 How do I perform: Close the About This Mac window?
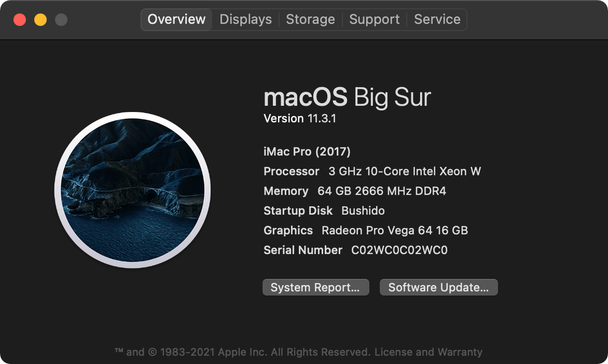(x=20, y=19)
